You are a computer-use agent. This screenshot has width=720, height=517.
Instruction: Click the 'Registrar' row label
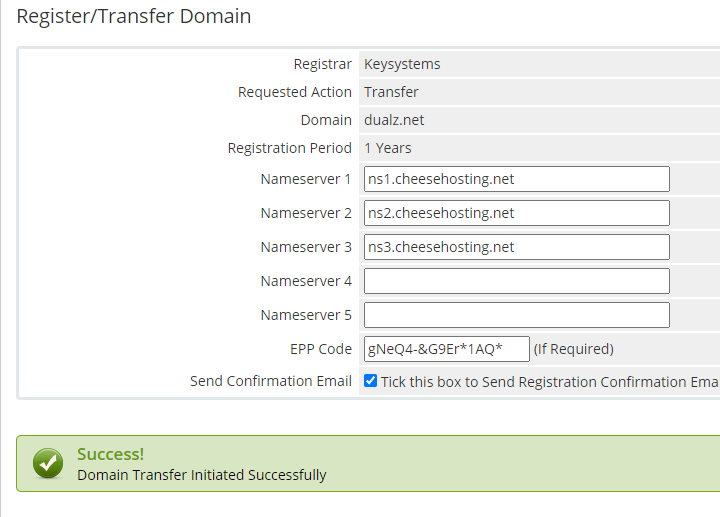click(322, 64)
